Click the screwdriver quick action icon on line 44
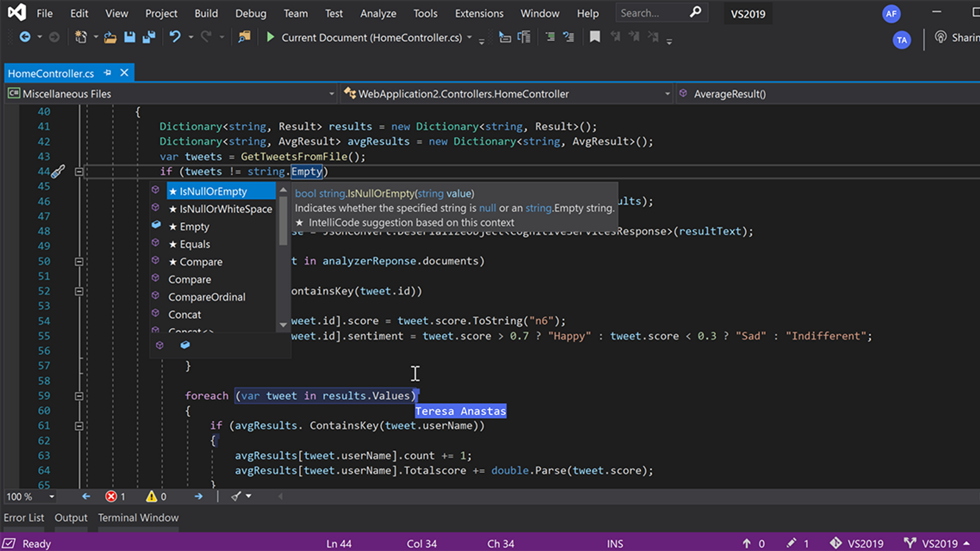The height and width of the screenshot is (551, 980). (x=58, y=171)
